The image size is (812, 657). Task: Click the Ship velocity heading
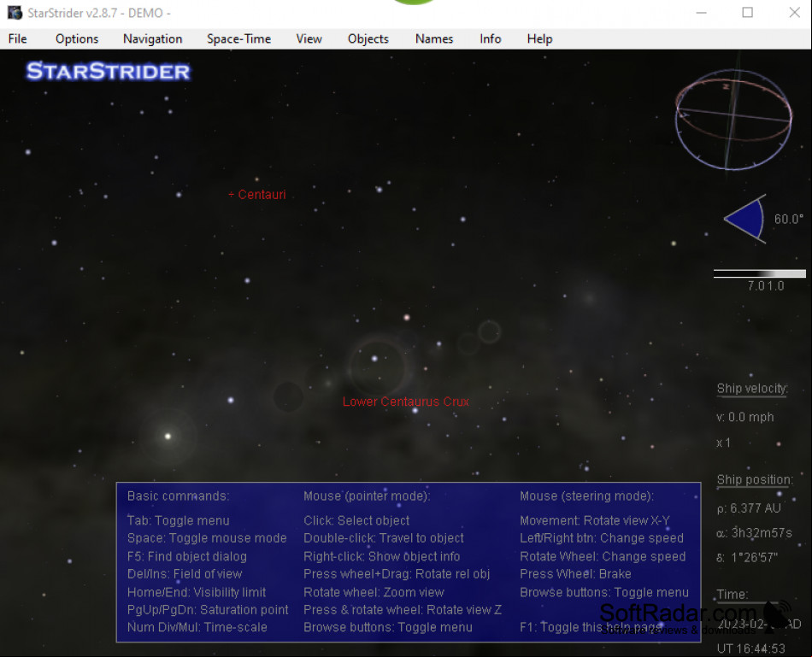pos(752,389)
